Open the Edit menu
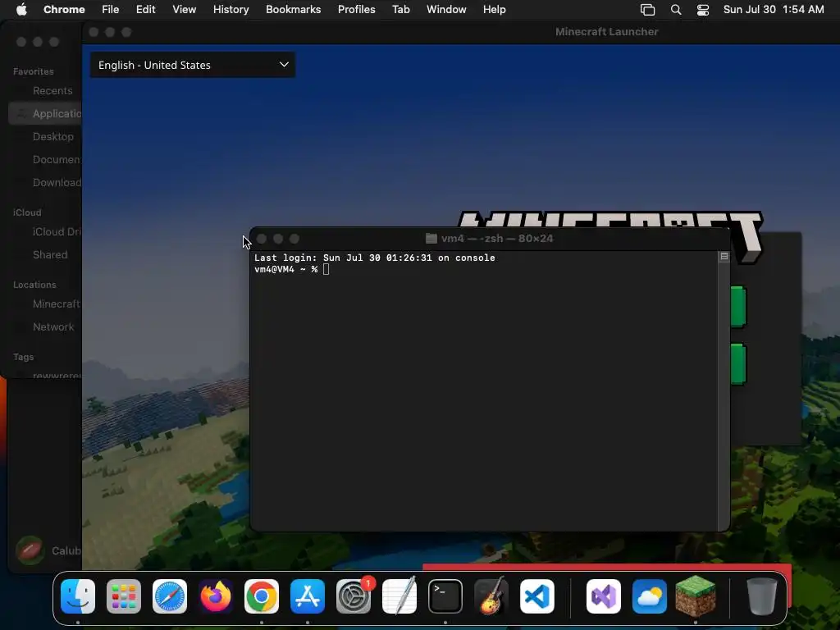This screenshot has width=840, height=630. [146, 9]
